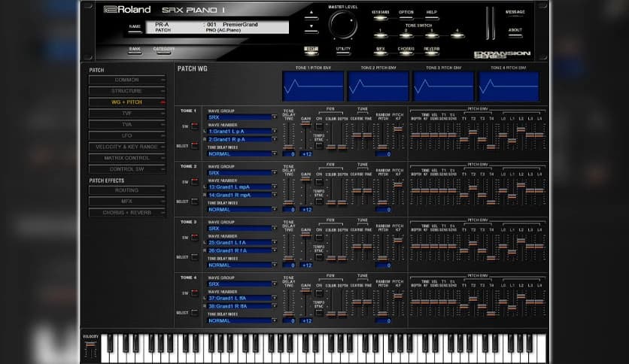Switch to the LFO section
629x364 pixels.
point(126,136)
